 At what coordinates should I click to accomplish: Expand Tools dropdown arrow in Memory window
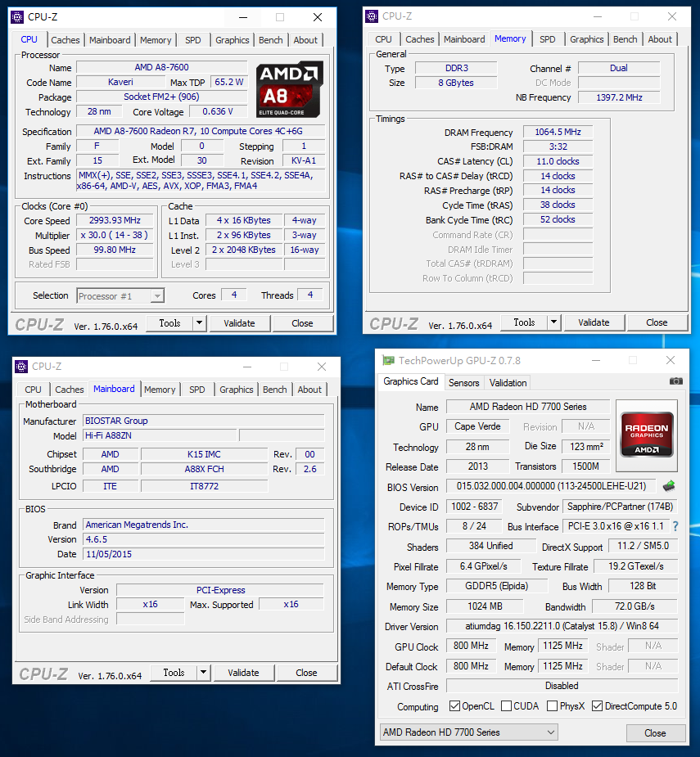[x=553, y=322]
